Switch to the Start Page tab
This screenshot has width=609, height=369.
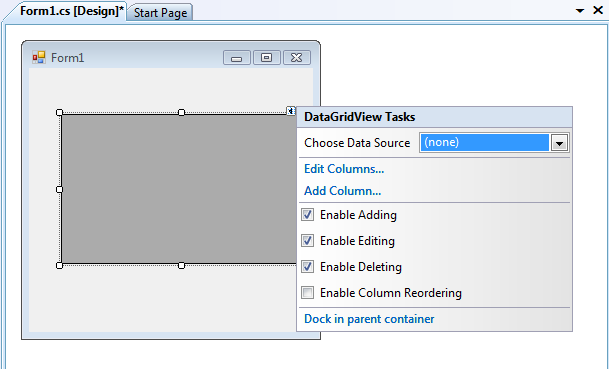(160, 13)
